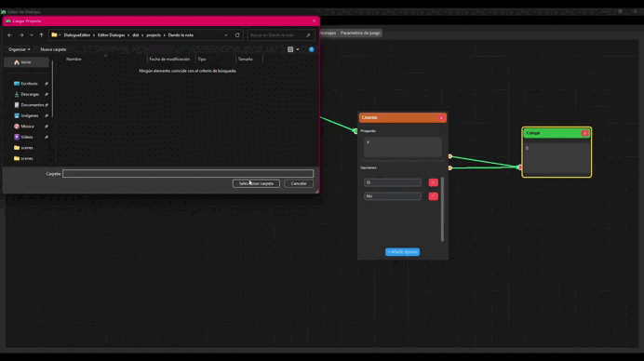Open the Organizar menu

pos(19,49)
